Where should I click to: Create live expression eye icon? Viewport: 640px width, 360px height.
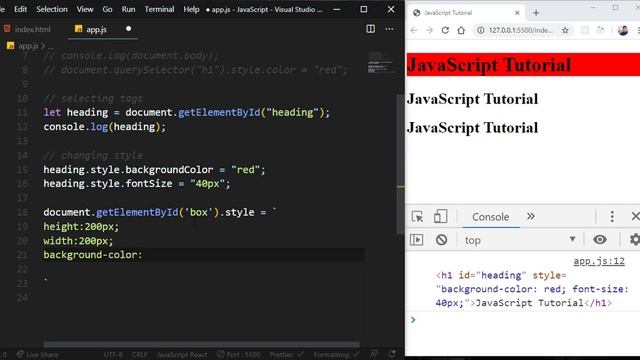coord(600,240)
